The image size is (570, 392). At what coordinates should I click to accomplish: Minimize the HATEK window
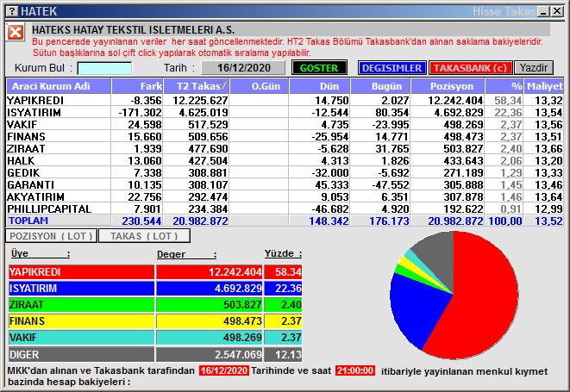coord(544,11)
